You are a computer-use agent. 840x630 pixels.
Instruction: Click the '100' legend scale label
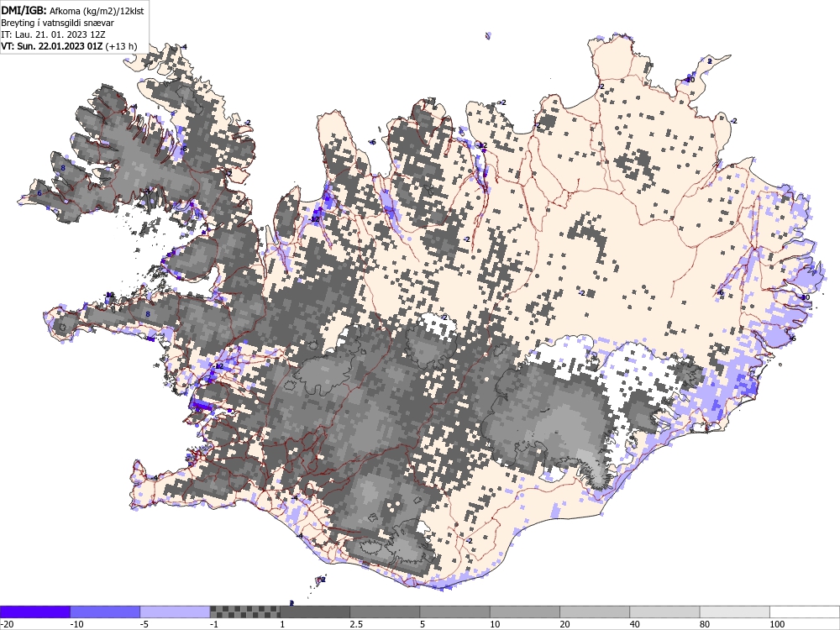777,624
